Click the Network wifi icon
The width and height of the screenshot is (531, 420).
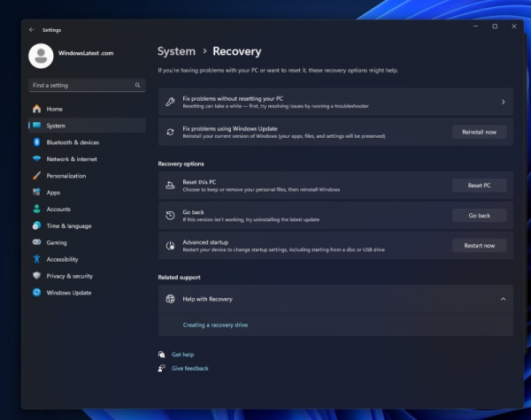click(x=37, y=159)
